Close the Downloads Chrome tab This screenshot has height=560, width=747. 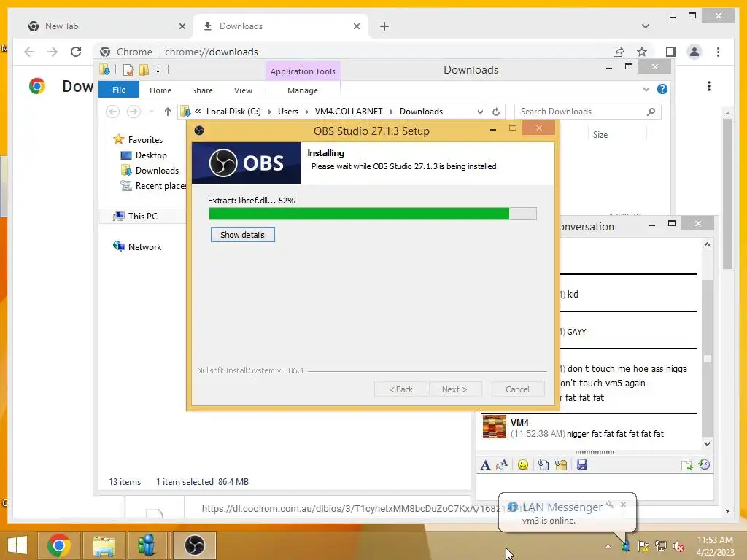pyautogui.click(x=356, y=26)
